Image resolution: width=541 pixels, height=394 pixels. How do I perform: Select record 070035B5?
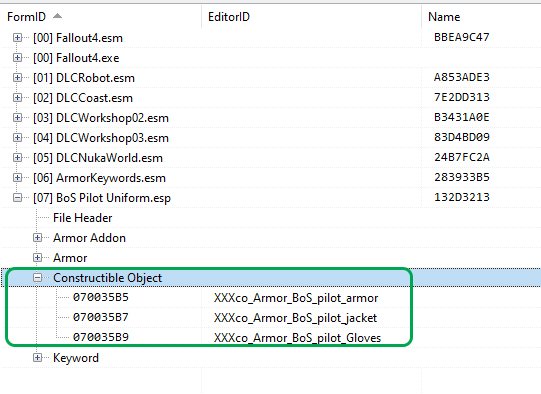pos(101,297)
